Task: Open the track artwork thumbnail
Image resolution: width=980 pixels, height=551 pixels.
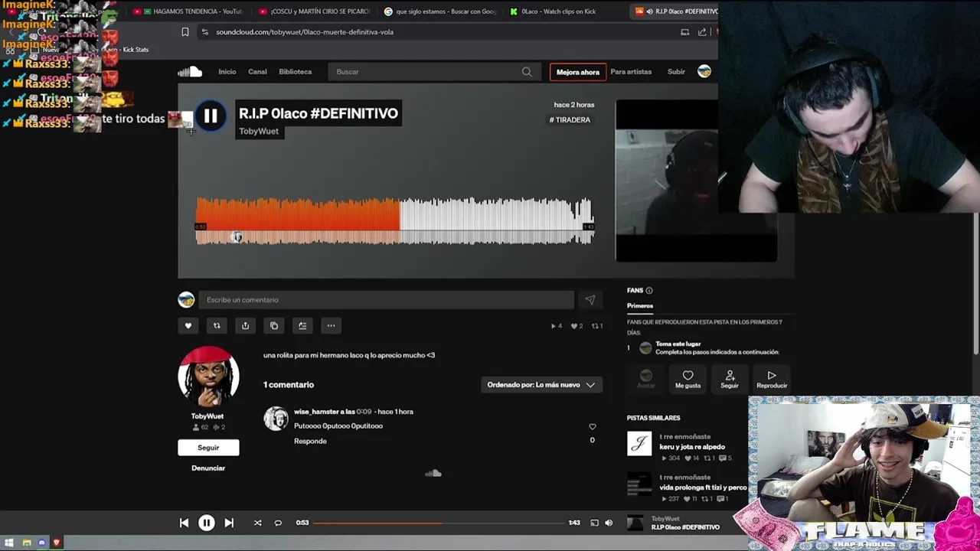Action: click(x=696, y=181)
